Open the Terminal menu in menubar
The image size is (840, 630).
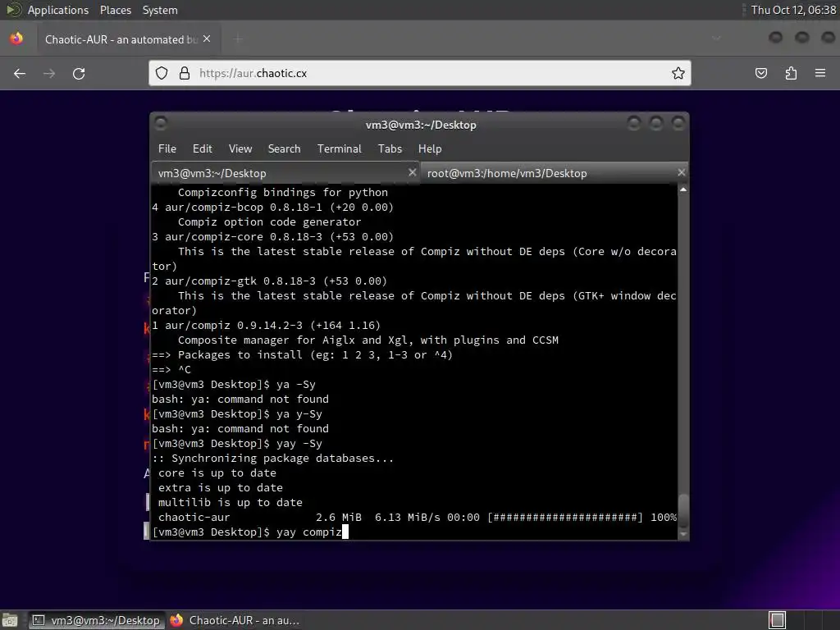[x=339, y=149]
